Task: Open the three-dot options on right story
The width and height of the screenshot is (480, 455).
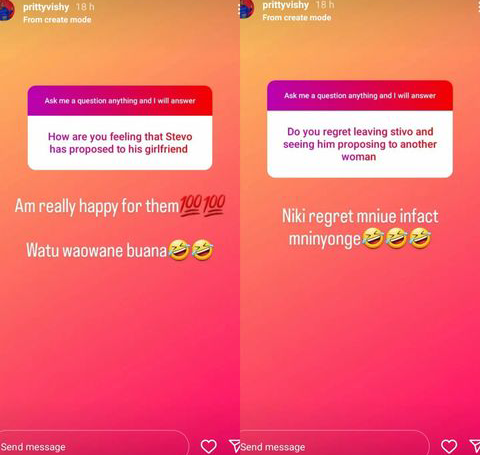Action: (479, 8)
